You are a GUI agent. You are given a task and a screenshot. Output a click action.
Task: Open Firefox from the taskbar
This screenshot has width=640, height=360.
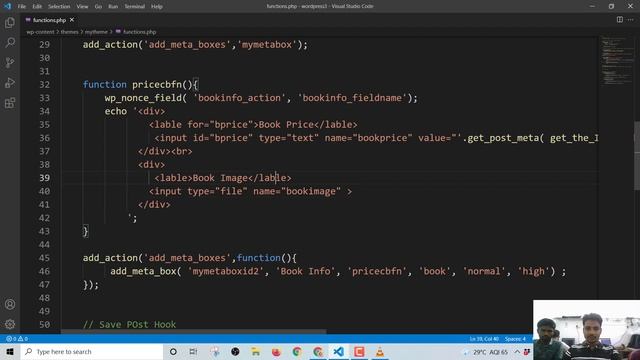tap(276, 351)
